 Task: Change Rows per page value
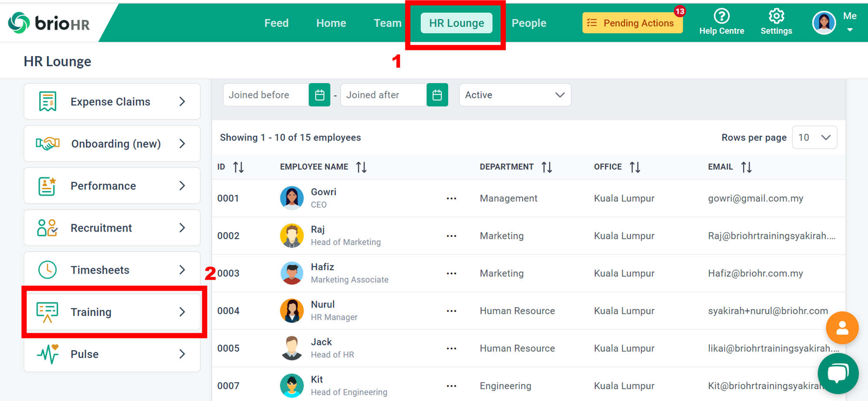(x=815, y=137)
